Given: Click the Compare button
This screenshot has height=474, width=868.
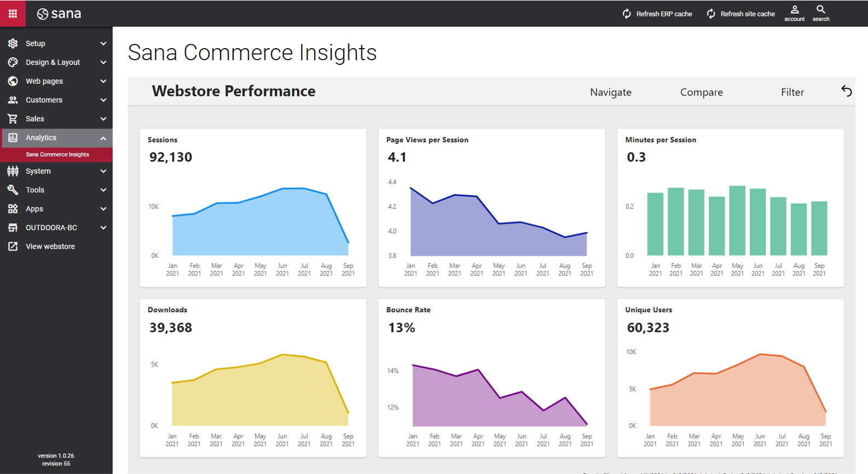Looking at the screenshot, I should coord(702,92).
